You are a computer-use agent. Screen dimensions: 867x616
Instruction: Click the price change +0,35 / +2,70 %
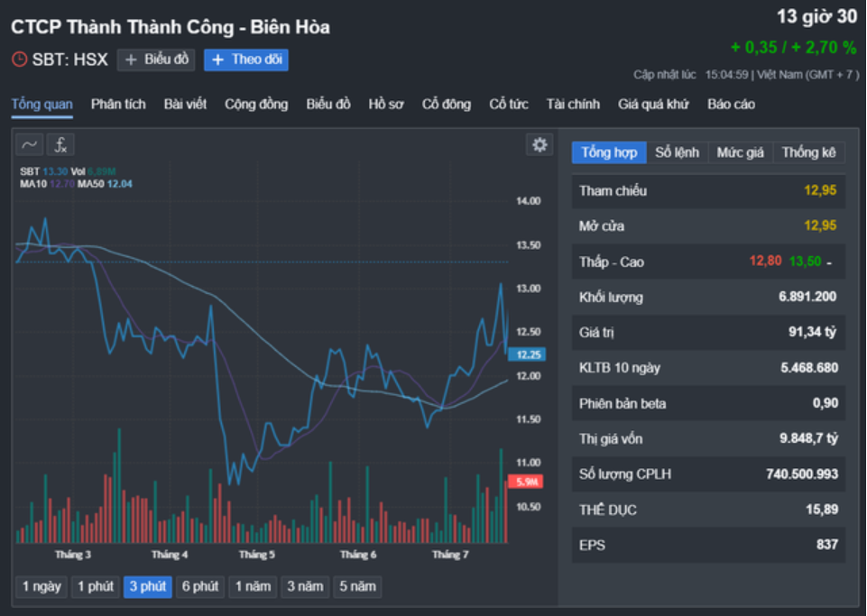[793, 48]
